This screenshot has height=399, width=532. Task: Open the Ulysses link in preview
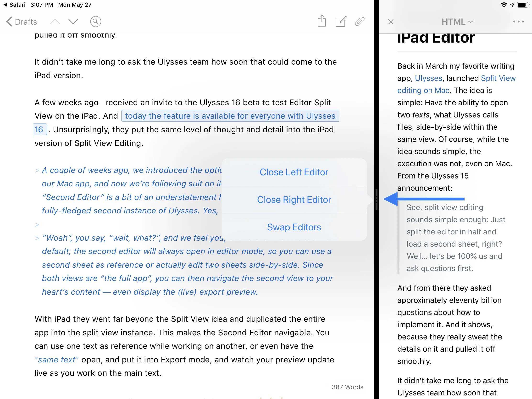[x=429, y=78]
